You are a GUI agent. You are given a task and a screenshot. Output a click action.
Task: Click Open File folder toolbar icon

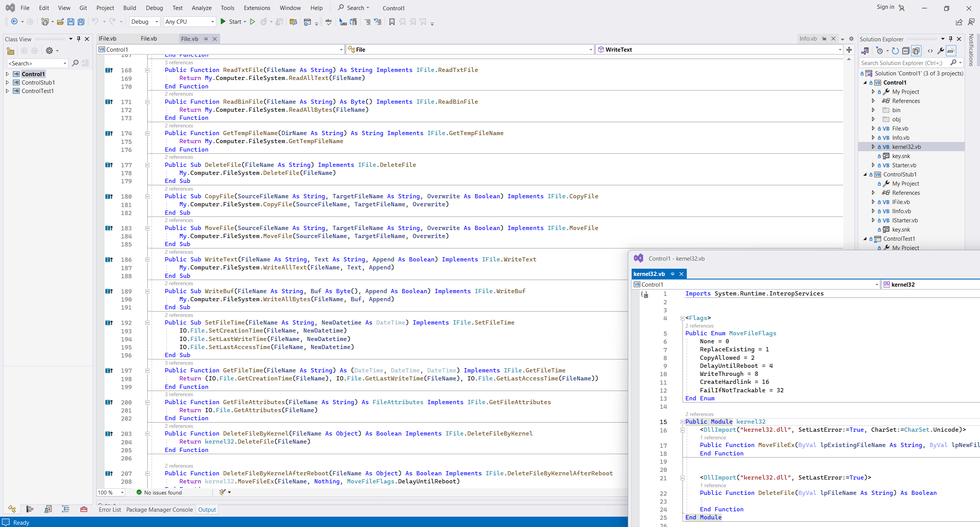[x=60, y=22]
